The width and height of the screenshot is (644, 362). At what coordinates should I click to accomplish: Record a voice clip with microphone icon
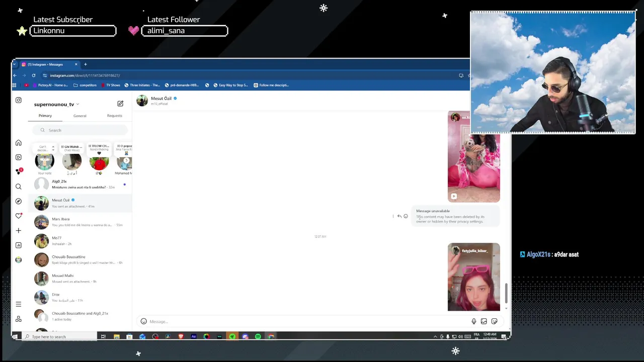473,321
